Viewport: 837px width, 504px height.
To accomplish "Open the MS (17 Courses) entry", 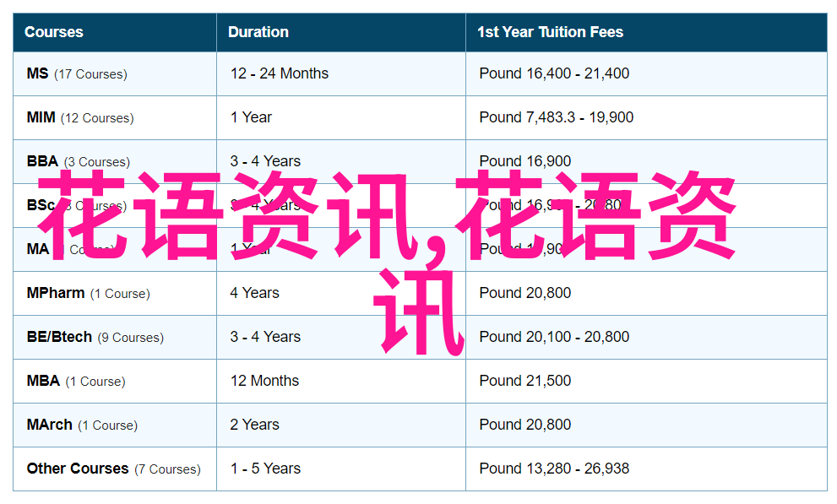I will click(x=77, y=73).
